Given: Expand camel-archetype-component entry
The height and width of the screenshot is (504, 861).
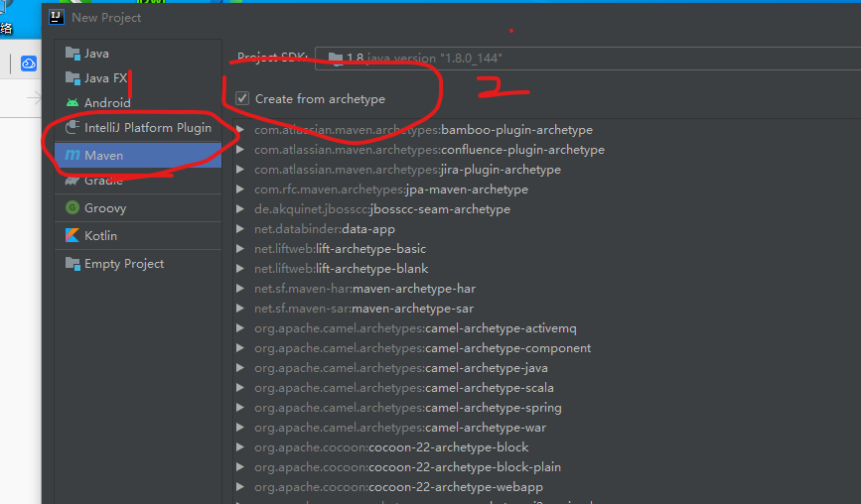Looking at the screenshot, I should coord(240,347).
